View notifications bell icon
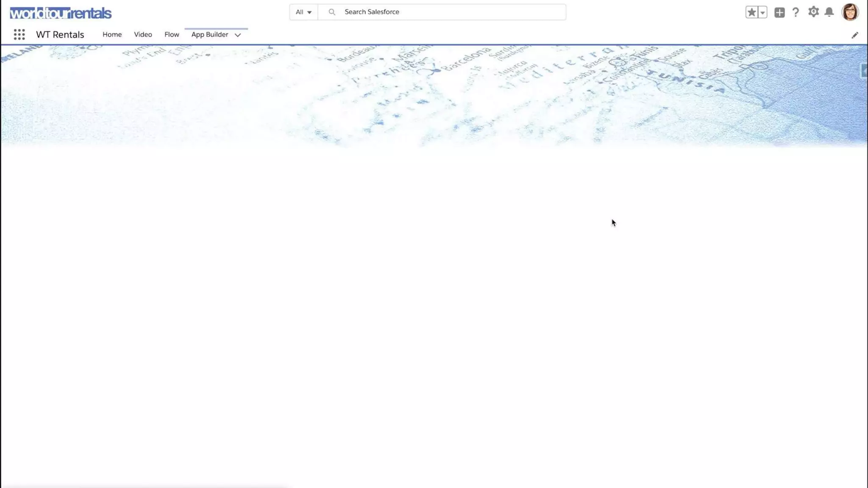 tap(829, 12)
